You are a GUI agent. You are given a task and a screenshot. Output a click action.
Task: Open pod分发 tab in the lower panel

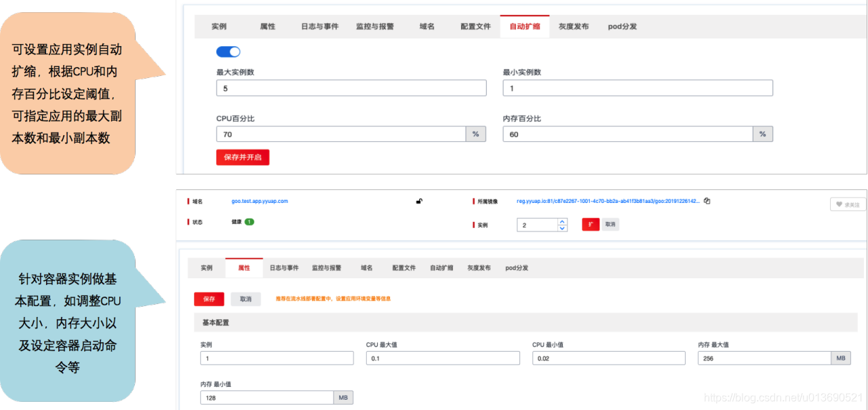(x=517, y=268)
